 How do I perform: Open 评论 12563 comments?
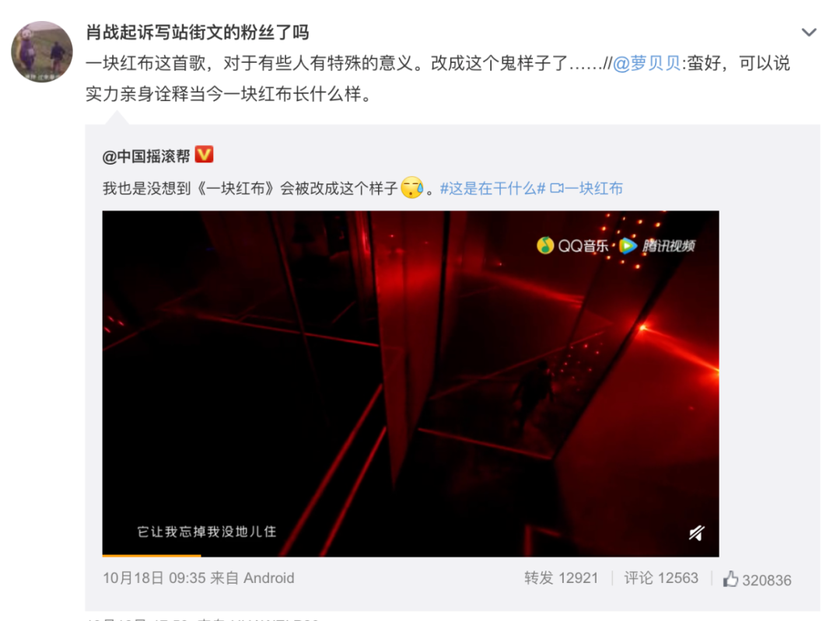click(x=661, y=578)
